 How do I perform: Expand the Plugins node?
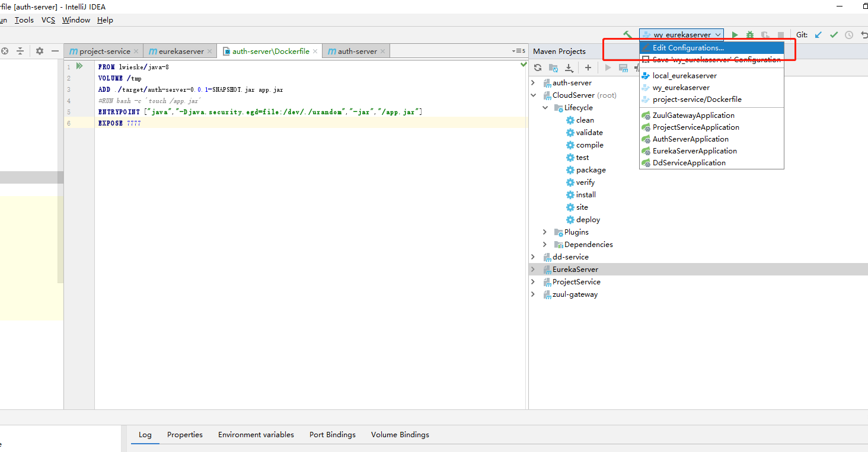(x=545, y=232)
